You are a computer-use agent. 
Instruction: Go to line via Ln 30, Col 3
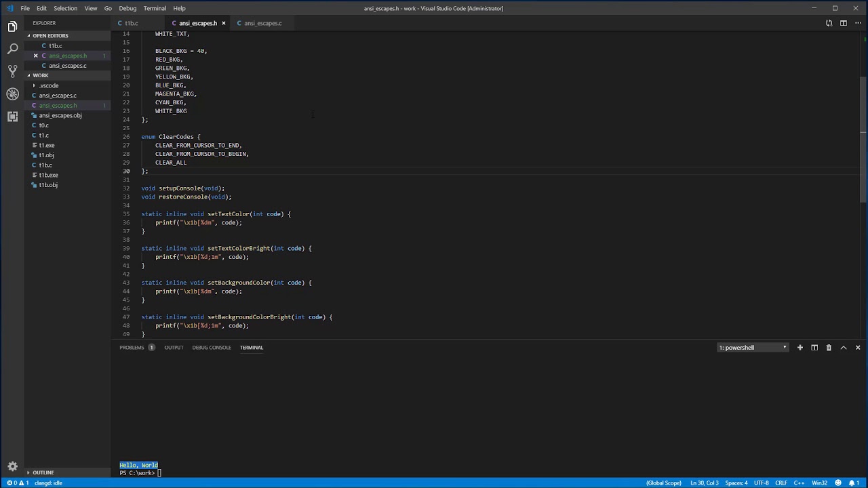coord(704,483)
